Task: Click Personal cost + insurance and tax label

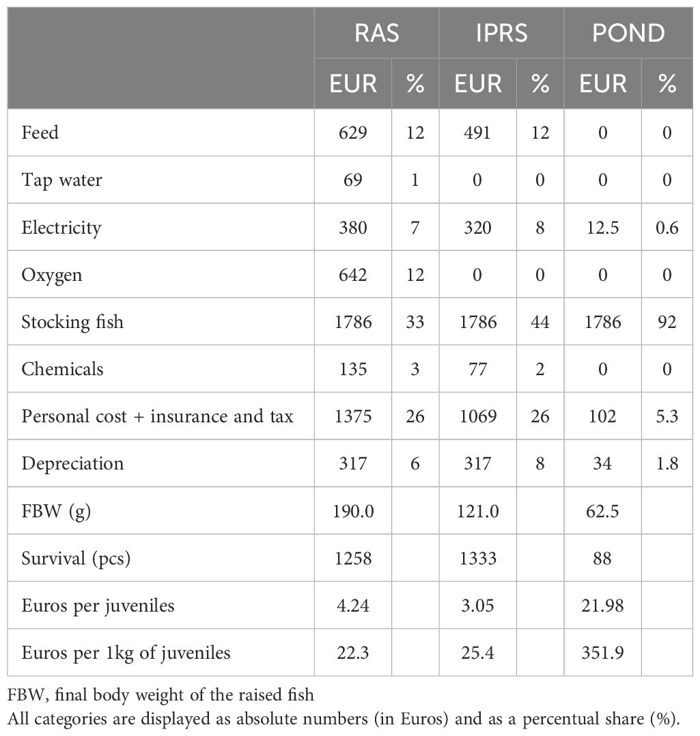Action: click(157, 416)
